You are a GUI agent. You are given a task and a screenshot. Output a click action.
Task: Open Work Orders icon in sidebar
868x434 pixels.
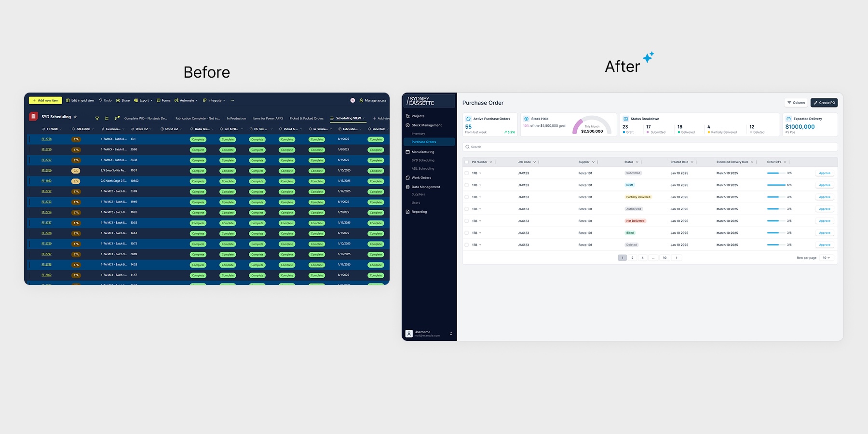(x=408, y=177)
